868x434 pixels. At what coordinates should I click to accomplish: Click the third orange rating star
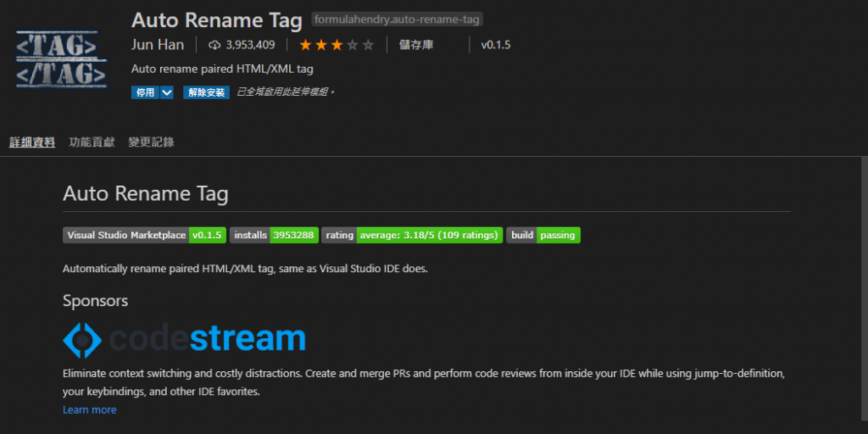[x=337, y=46]
